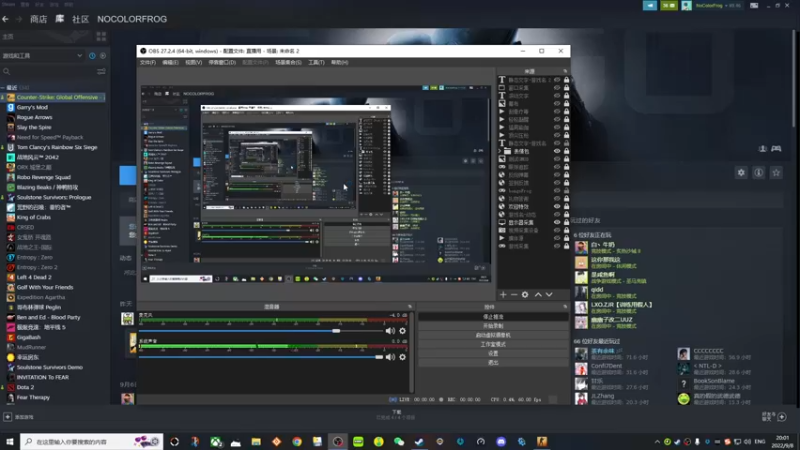The image size is (800, 450).
Task: Expand the 表情包 group in sources
Action: [x=500, y=151]
